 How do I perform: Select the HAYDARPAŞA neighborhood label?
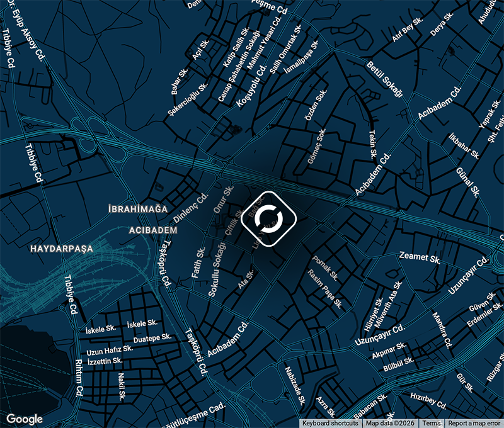61,249
